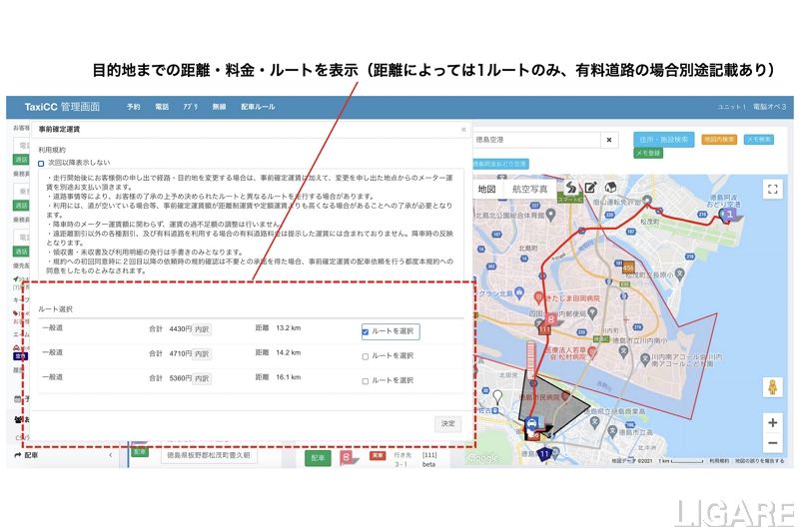Uncheck ルートを選択 for the 13.2 km route
This screenshot has width=799, height=532.
[x=366, y=331]
